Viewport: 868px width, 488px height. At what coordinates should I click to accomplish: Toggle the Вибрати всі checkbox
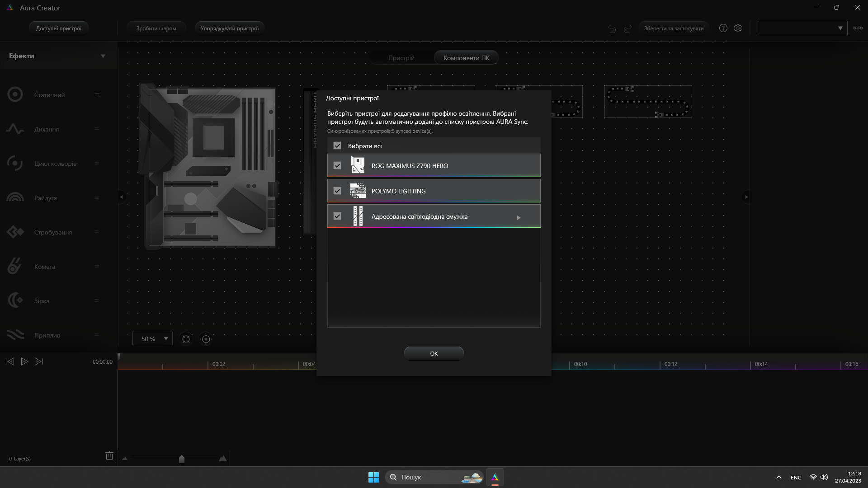pos(337,145)
